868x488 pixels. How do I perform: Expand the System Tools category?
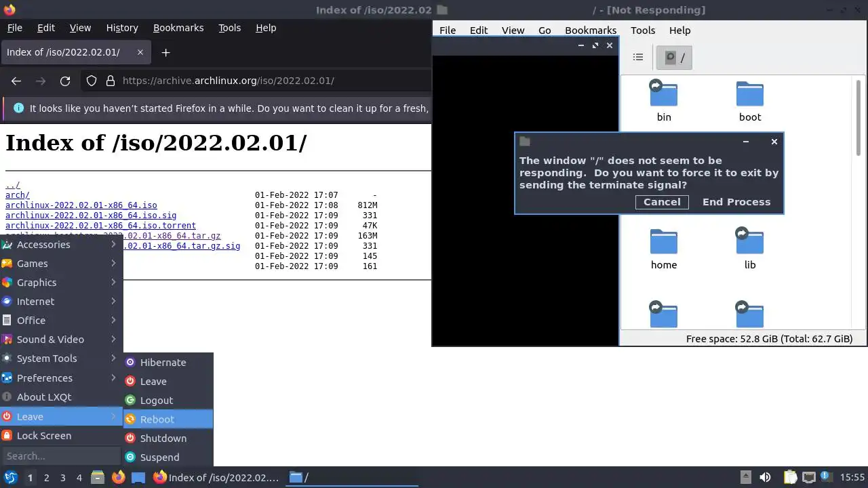pos(61,359)
